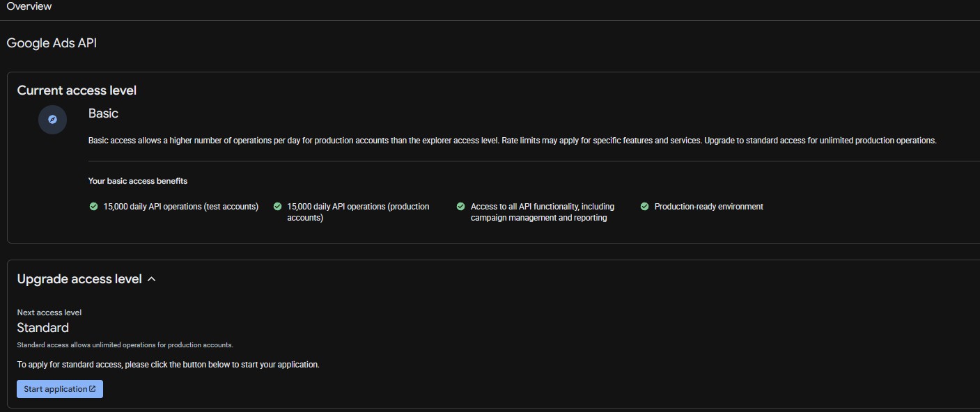Click the Your basic access benefits label
This screenshot has height=412, width=980.
pos(138,181)
